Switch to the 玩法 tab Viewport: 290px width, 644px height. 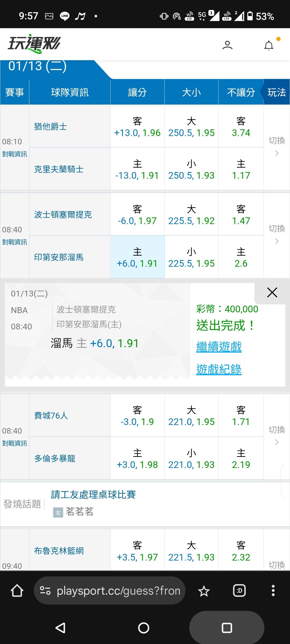point(277,93)
